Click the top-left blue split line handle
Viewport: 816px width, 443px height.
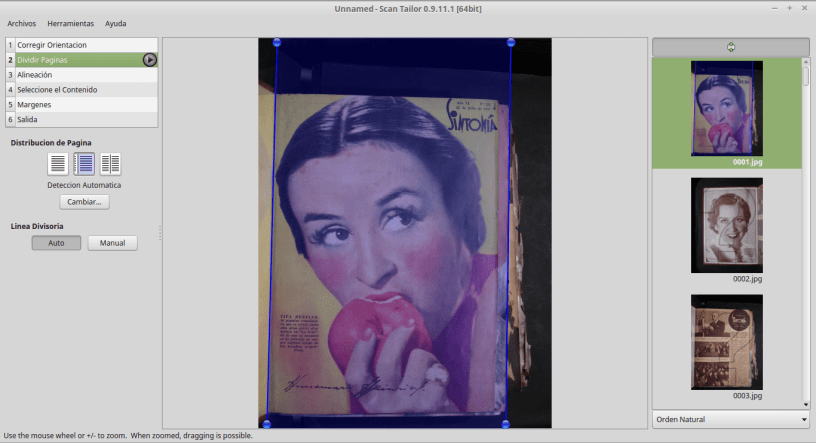277,42
